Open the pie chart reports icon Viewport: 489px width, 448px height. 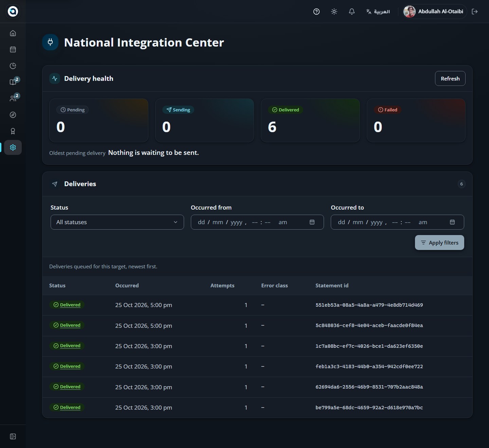pyautogui.click(x=13, y=66)
